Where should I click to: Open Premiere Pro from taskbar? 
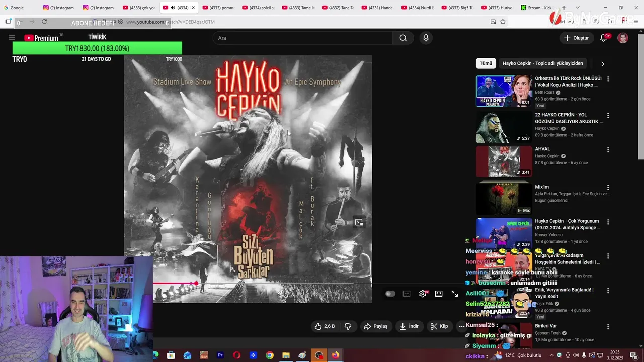point(220,355)
